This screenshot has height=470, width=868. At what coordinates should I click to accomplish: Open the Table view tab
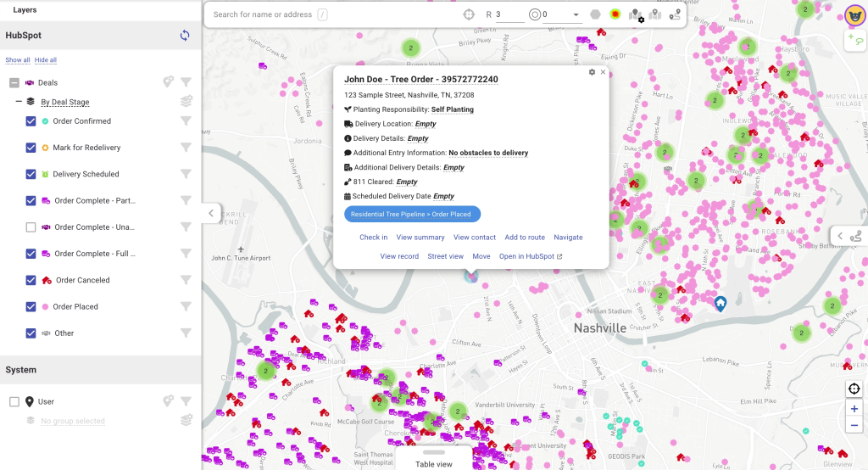[433, 463]
